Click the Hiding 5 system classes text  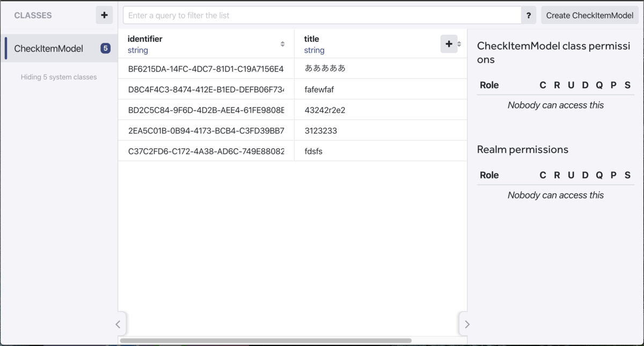(59, 77)
